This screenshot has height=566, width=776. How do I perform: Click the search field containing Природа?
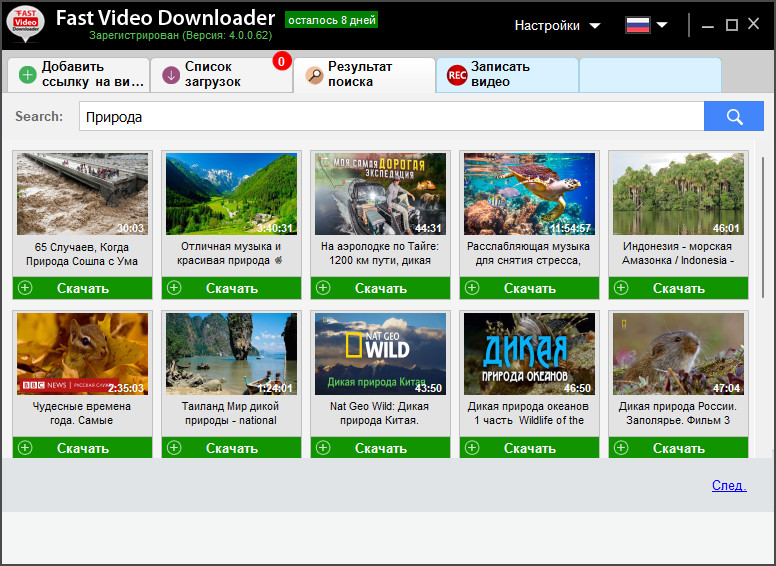[391, 116]
